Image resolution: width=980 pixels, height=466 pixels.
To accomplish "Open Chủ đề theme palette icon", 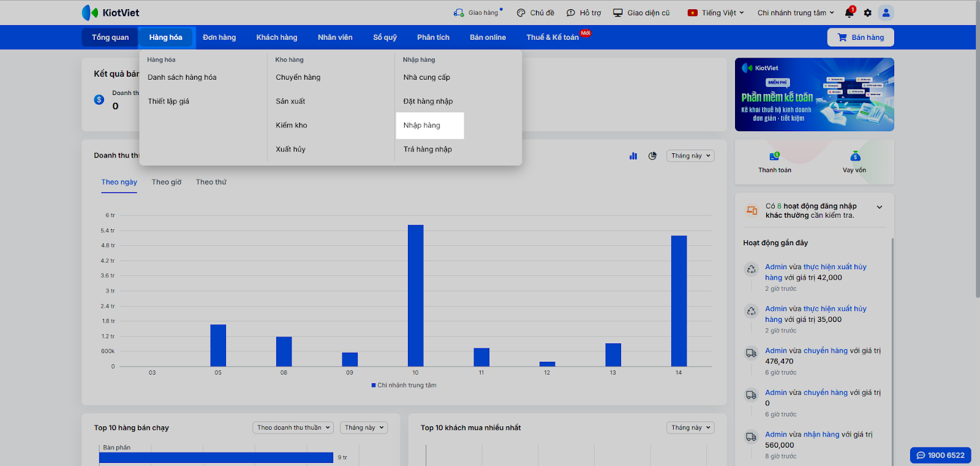I will click(x=521, y=12).
